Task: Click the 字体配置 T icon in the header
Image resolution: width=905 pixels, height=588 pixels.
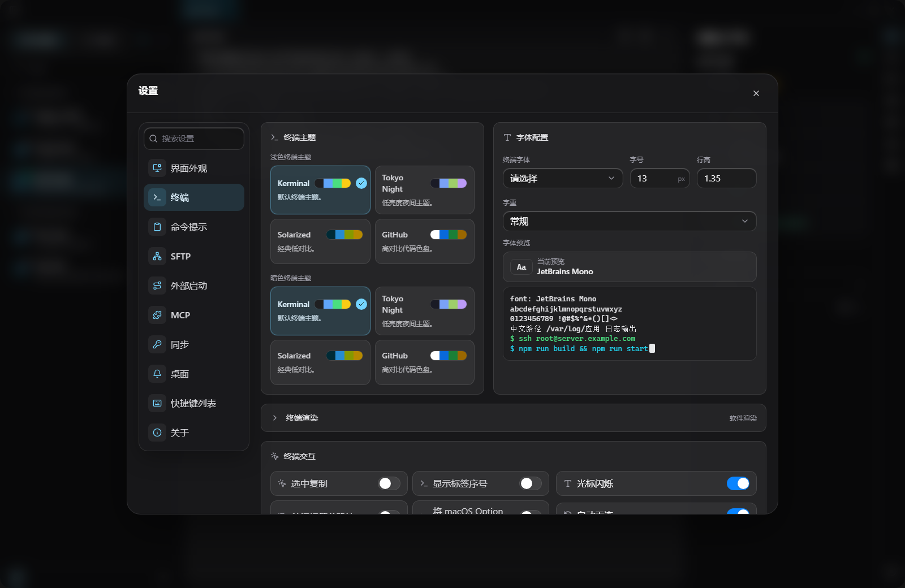Action: [x=507, y=137]
